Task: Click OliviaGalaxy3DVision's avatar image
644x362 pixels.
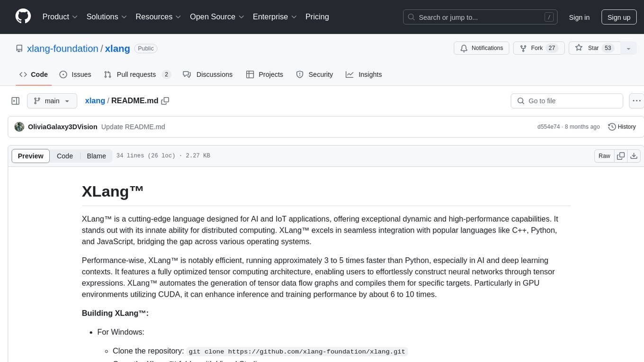Action: click(19, 127)
